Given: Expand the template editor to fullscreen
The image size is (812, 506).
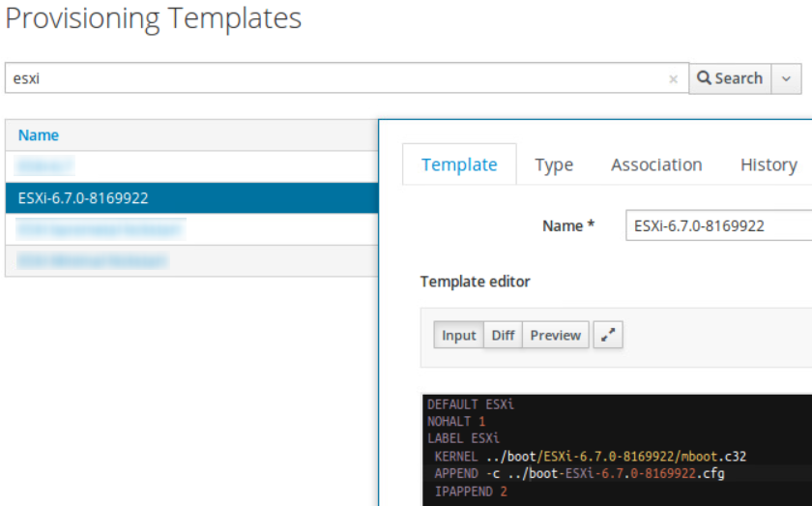Looking at the screenshot, I should pos(608,335).
